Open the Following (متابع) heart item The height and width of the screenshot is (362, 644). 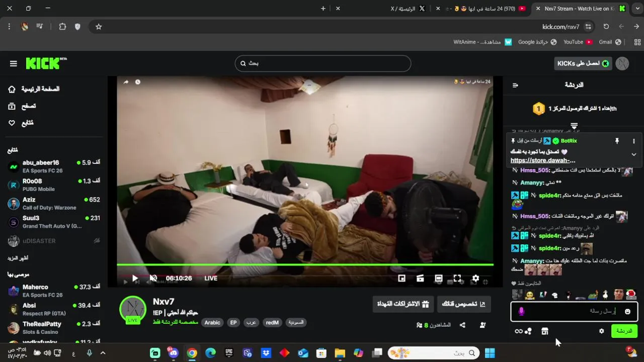tap(21, 123)
